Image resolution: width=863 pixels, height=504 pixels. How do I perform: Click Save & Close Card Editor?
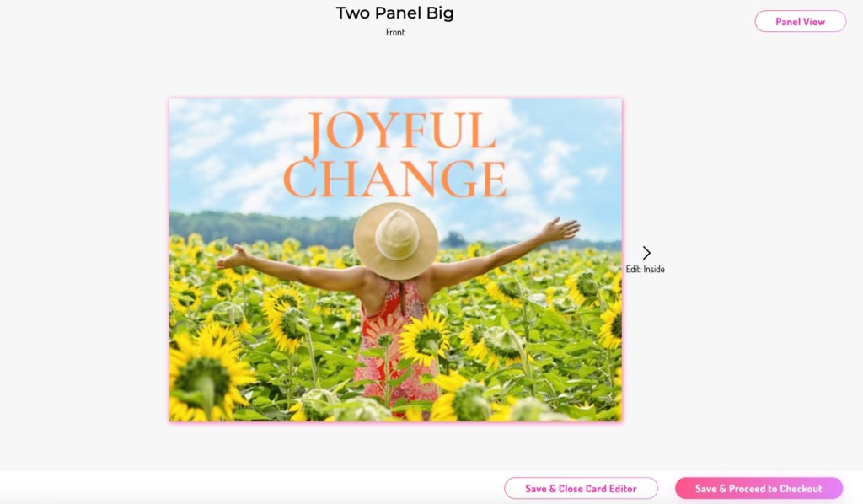pyautogui.click(x=581, y=488)
